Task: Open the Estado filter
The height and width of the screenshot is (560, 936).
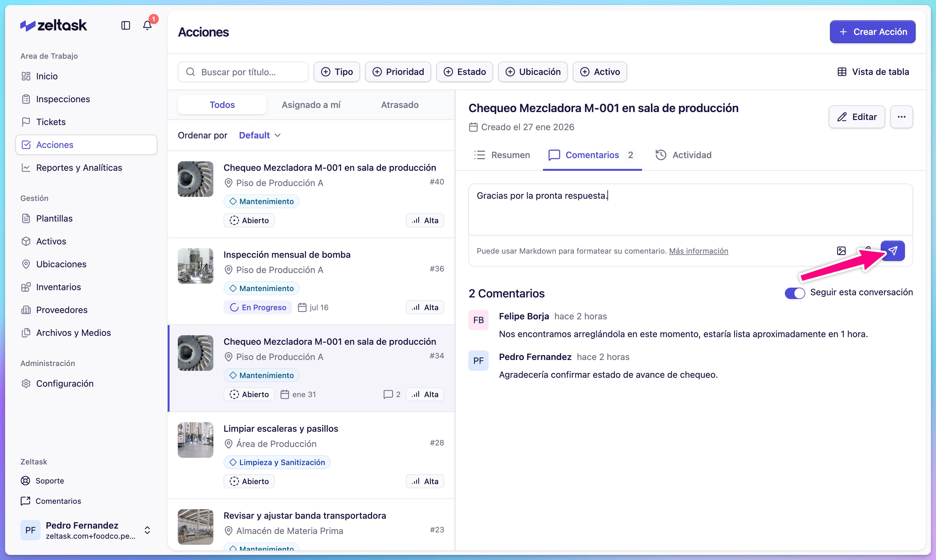Action: [464, 72]
